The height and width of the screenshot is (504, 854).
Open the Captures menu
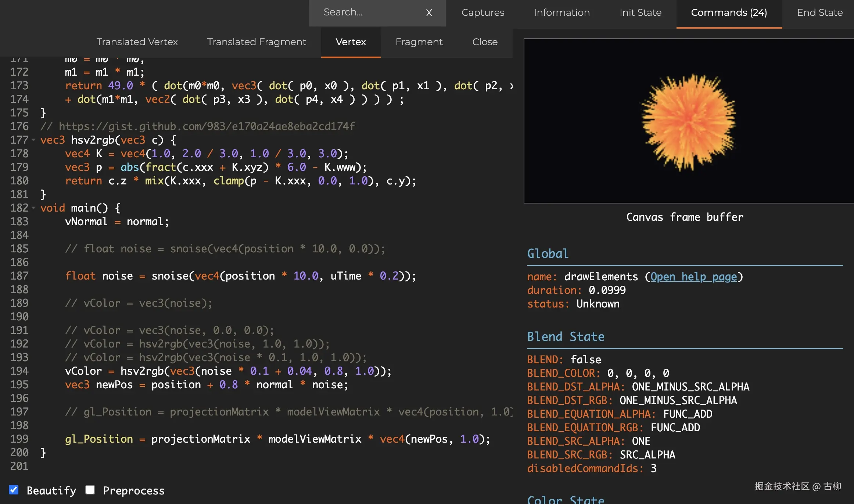(483, 12)
